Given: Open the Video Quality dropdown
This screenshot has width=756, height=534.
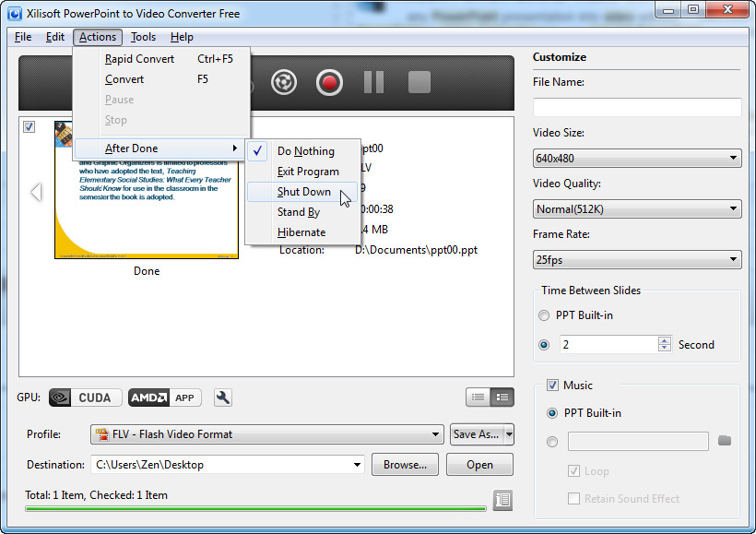Looking at the screenshot, I should 637,208.
